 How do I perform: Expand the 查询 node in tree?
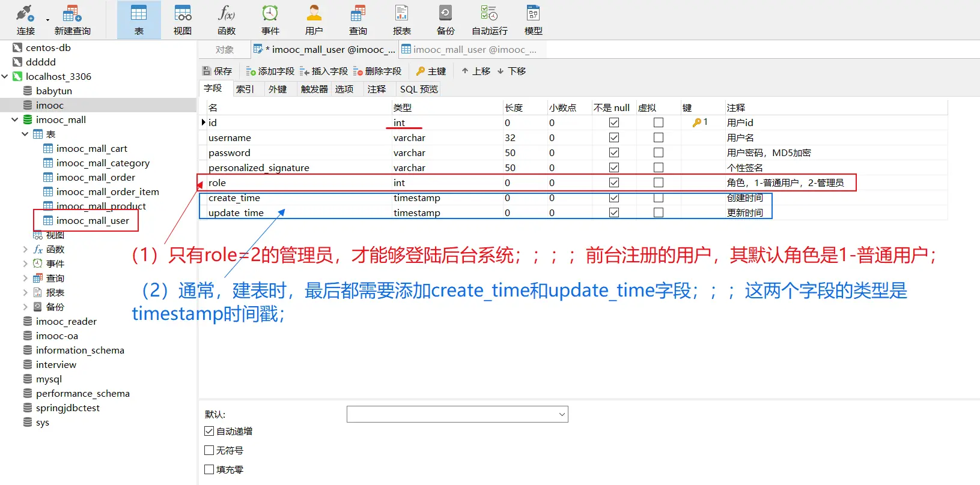(25, 278)
